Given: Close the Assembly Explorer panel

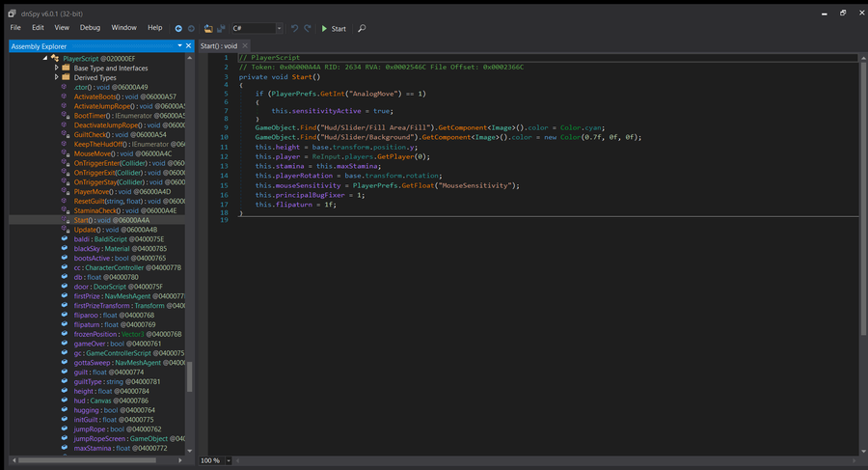Looking at the screenshot, I should point(189,45).
